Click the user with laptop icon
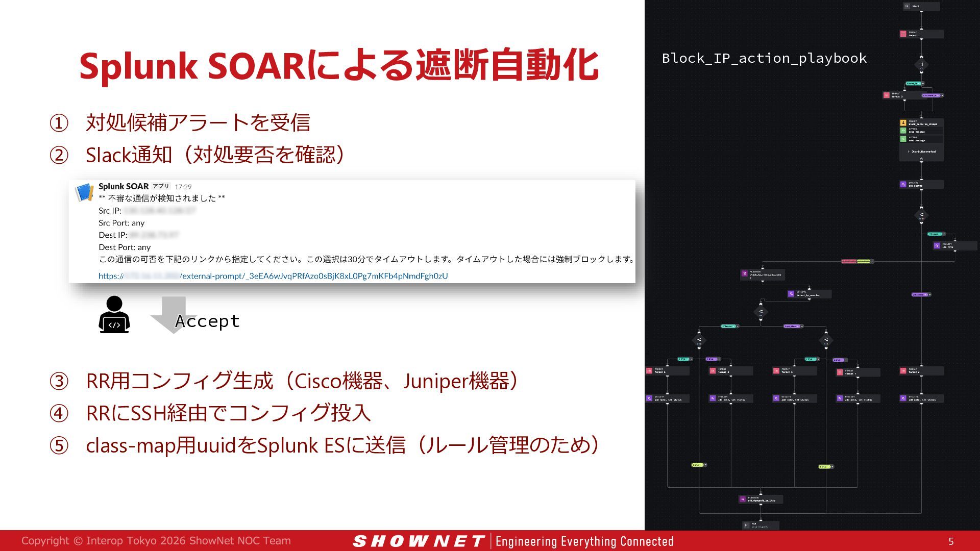The height and width of the screenshot is (551, 980). [114, 315]
